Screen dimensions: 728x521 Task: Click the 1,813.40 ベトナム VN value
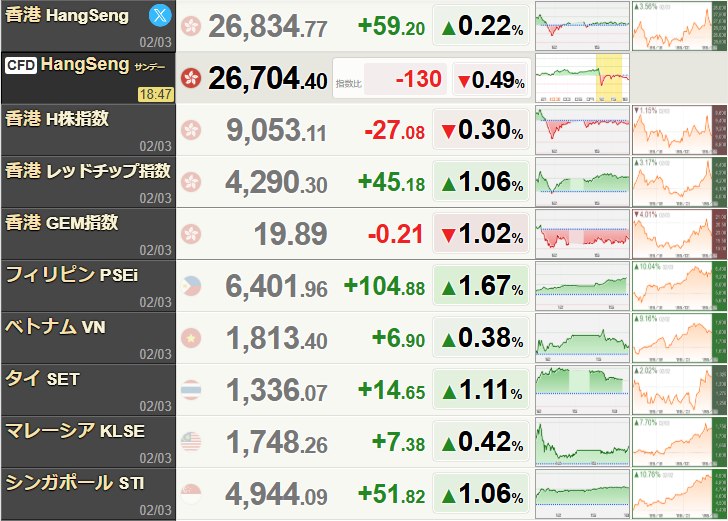[277, 339]
